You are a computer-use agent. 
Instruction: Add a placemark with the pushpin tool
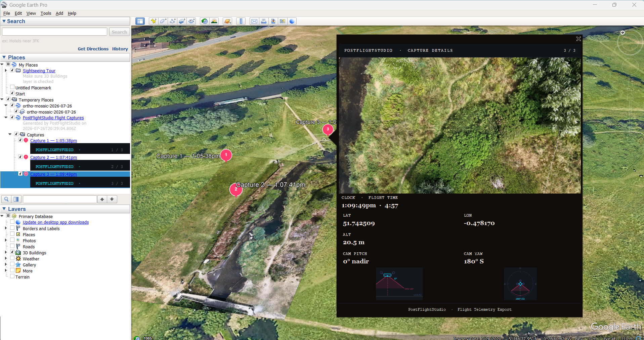[x=154, y=21]
